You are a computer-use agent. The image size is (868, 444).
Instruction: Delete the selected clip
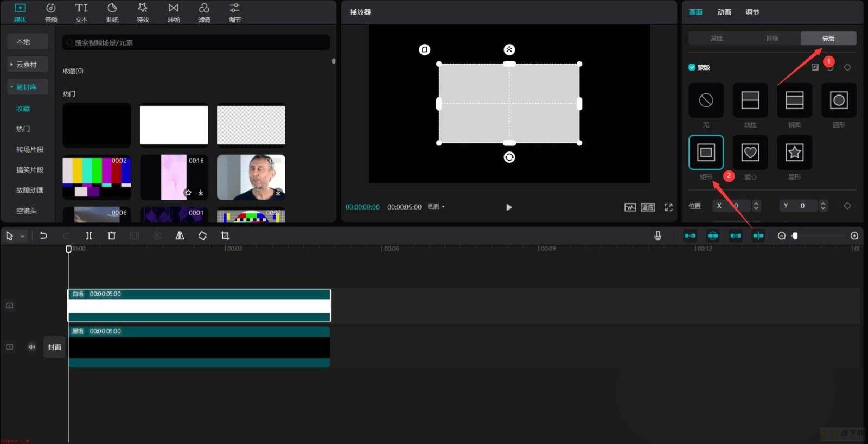pyautogui.click(x=112, y=236)
